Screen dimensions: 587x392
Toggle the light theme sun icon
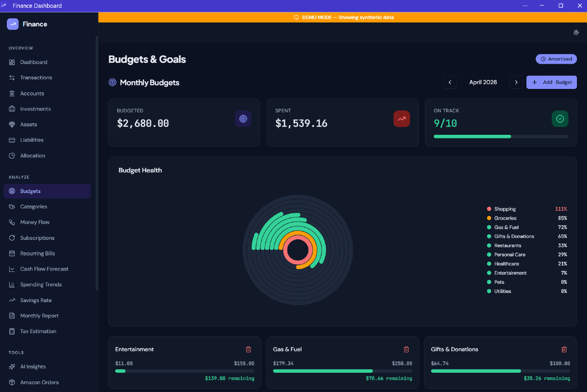tap(576, 32)
